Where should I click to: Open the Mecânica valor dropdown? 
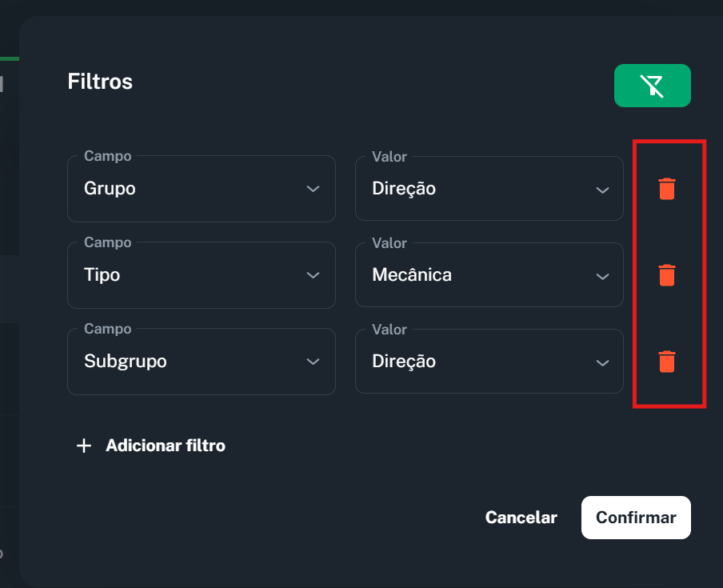pyautogui.click(x=489, y=275)
